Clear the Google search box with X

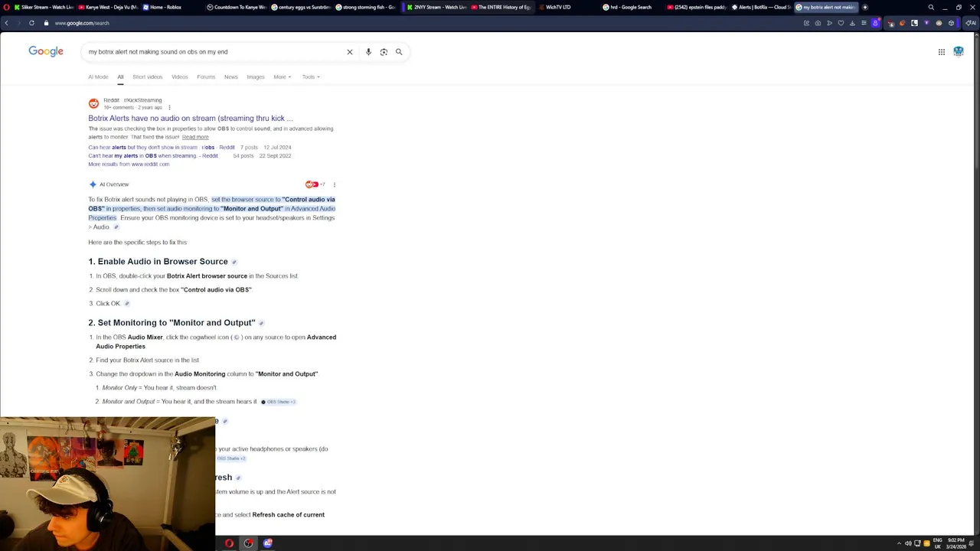pyautogui.click(x=350, y=52)
